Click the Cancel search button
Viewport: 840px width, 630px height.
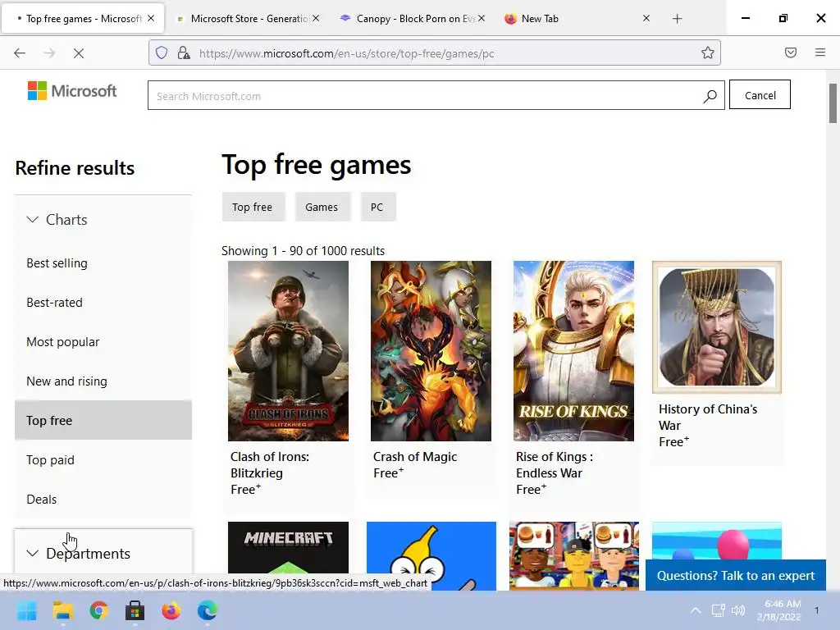[x=760, y=95]
